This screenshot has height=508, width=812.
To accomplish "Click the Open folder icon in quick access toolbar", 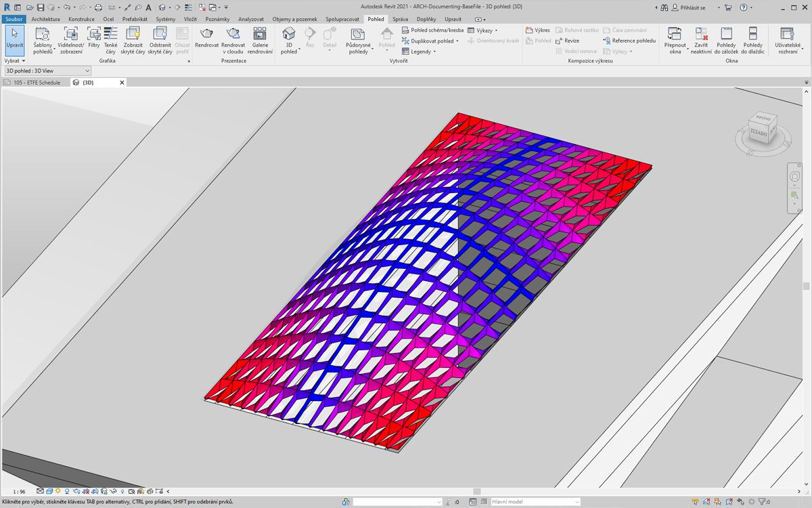I will point(30,7).
